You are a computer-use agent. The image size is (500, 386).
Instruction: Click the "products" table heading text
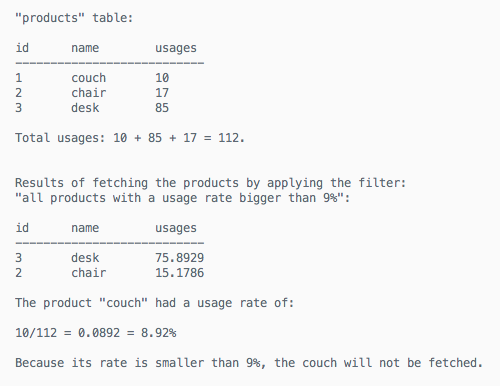coord(74,18)
